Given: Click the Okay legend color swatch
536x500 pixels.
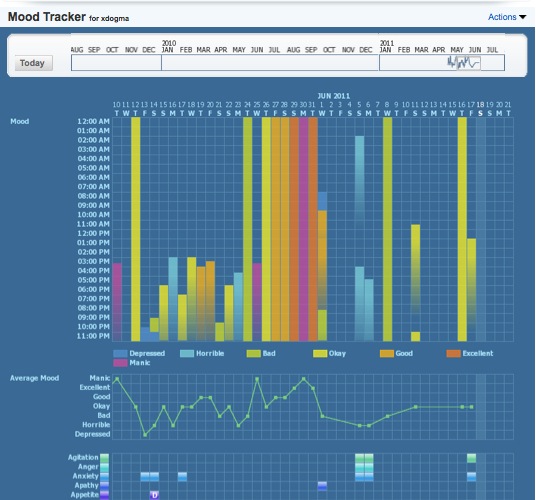Looking at the screenshot, I should click(x=320, y=353).
